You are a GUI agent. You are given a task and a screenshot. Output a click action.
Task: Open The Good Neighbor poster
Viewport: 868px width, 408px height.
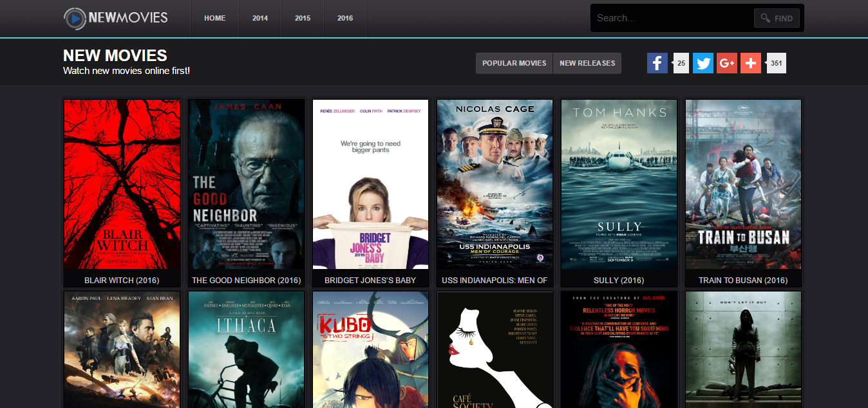(x=247, y=184)
